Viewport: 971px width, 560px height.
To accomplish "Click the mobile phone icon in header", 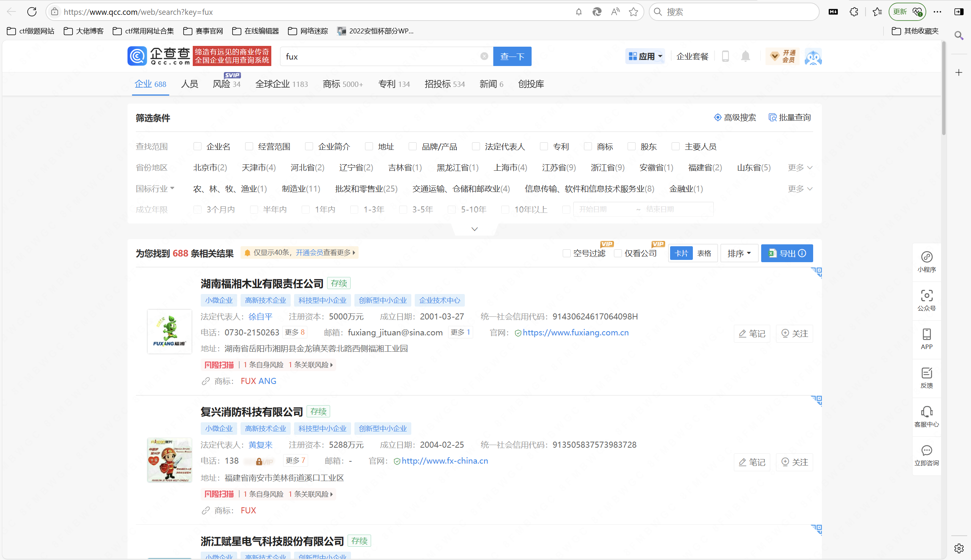I will [x=725, y=57].
